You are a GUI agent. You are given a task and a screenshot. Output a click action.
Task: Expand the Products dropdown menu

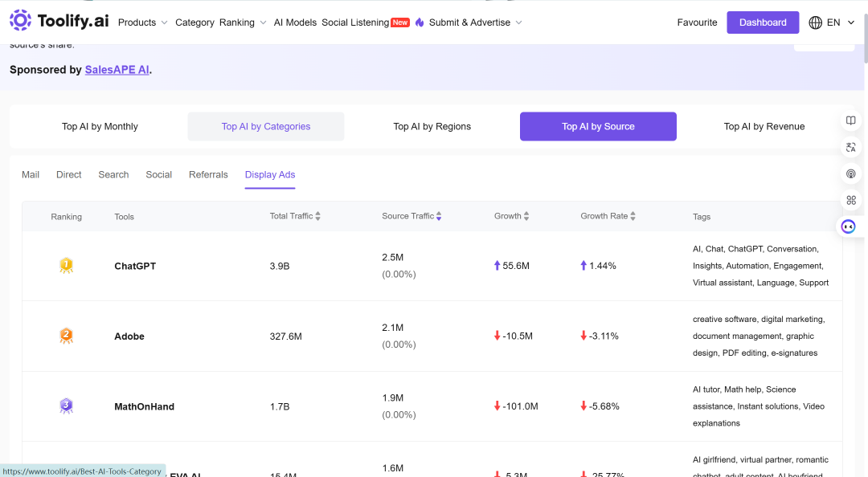click(143, 22)
